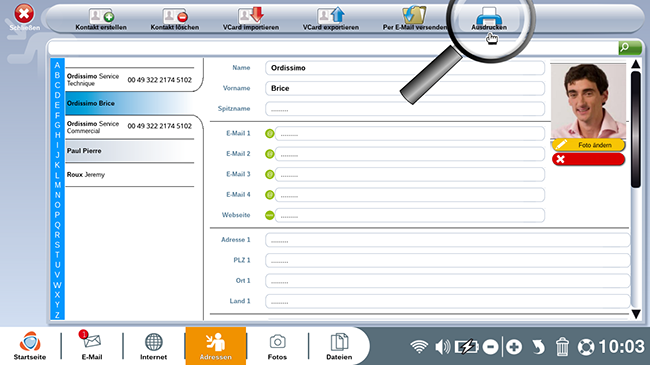Open the Internet tab
Screen dimensions: 650x365
(x=153, y=346)
